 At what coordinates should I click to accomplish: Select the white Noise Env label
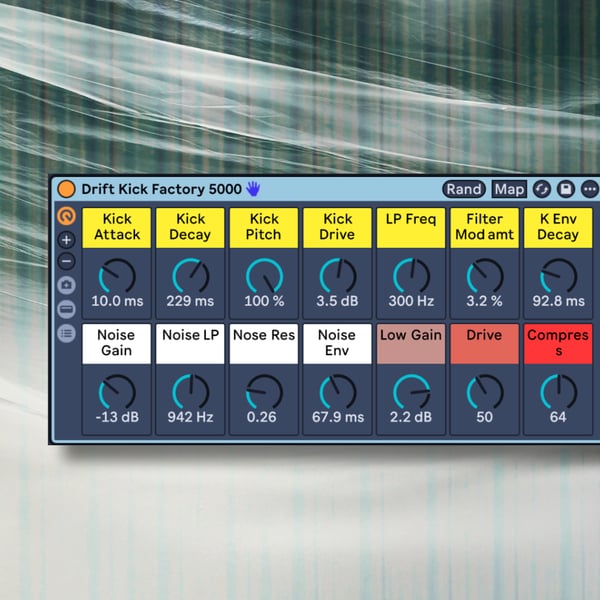(337, 344)
